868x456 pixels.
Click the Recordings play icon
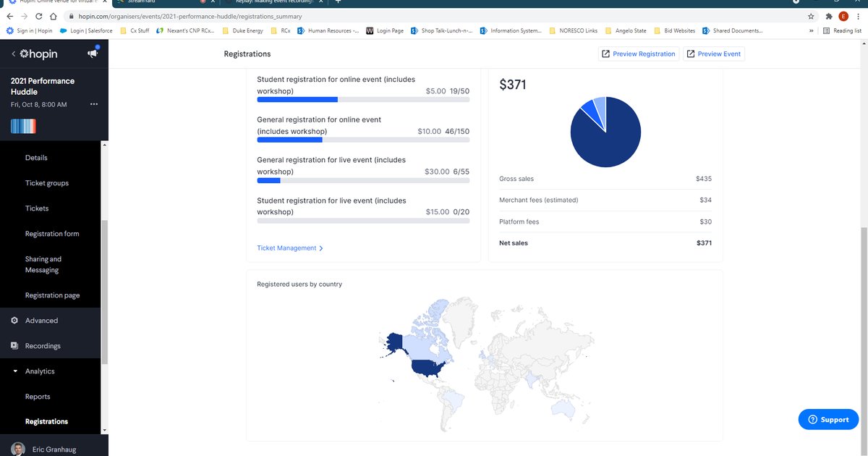click(x=14, y=346)
